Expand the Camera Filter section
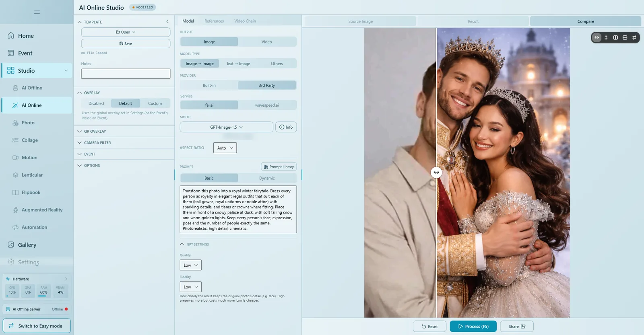The width and height of the screenshot is (644, 335). pos(124,143)
